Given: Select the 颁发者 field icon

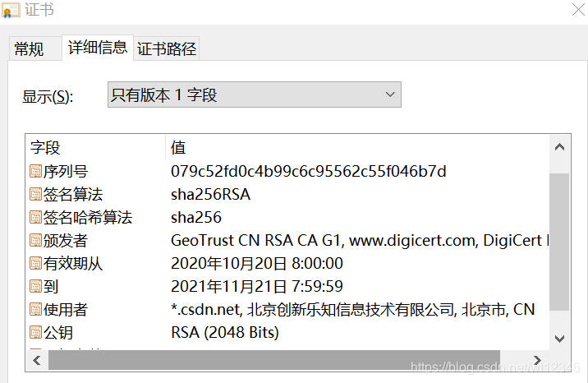Looking at the screenshot, I should tap(35, 241).
